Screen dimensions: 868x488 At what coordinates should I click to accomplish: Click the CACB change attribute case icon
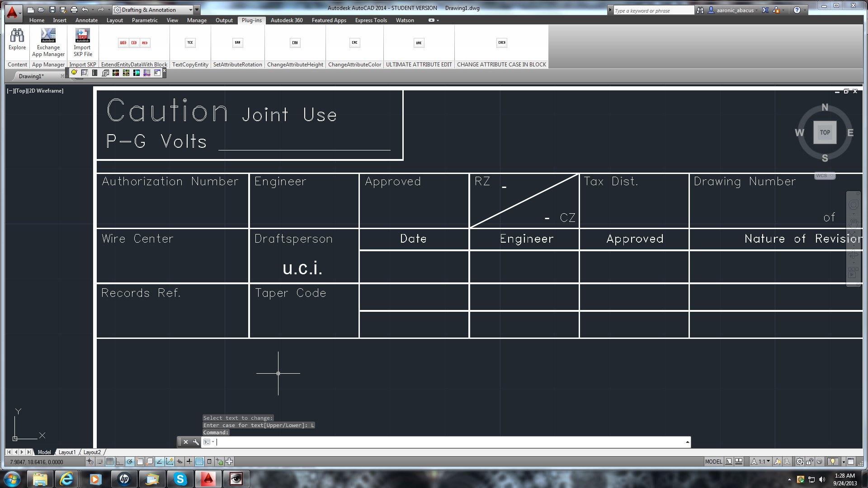click(x=502, y=43)
